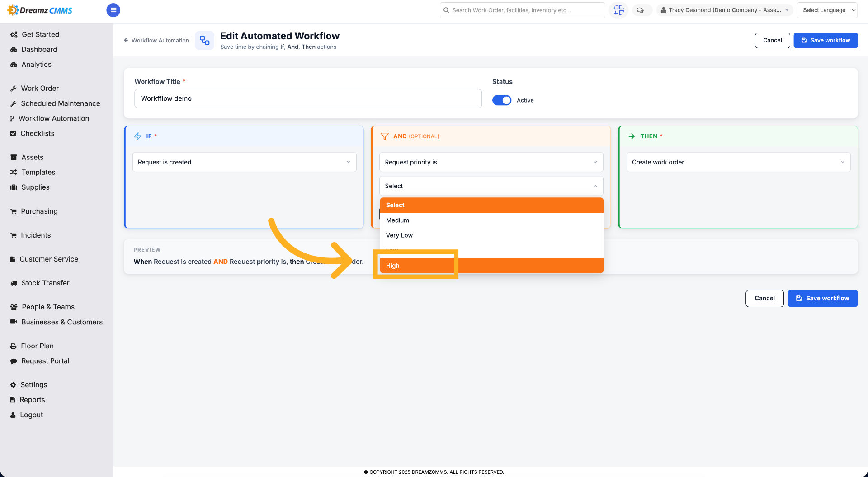The height and width of the screenshot is (477, 868).
Task: Open the chat messages icon in header
Action: pos(640,10)
